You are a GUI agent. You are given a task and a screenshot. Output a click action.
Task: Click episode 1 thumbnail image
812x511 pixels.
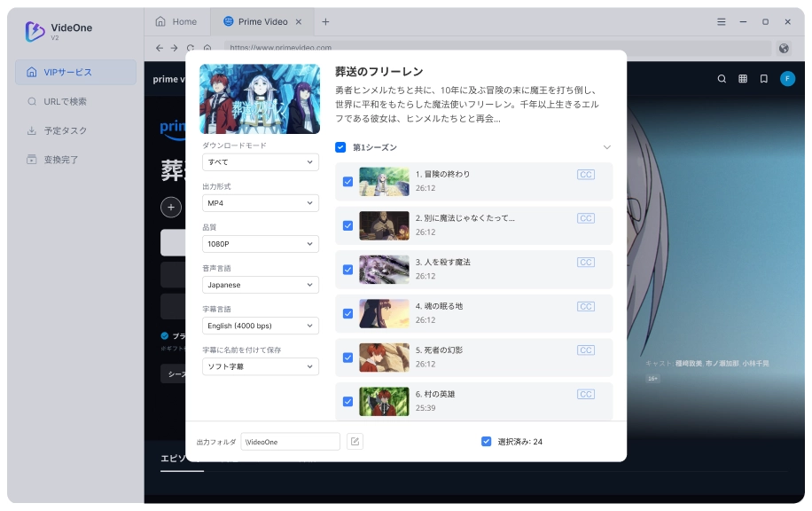(384, 181)
